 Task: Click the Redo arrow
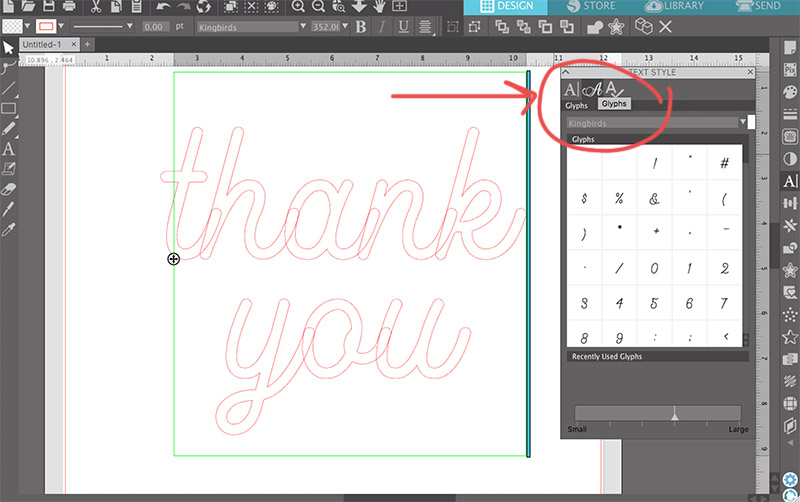[184, 6]
